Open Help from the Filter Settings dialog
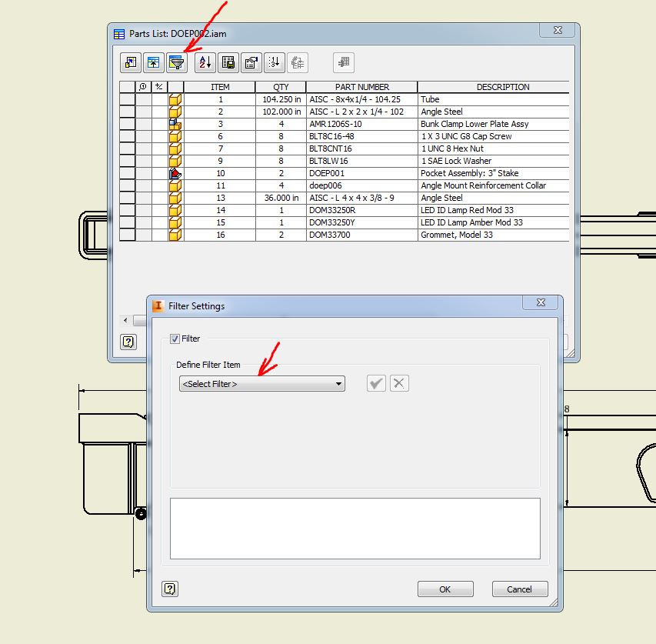This screenshot has height=644, width=656. pos(171,589)
